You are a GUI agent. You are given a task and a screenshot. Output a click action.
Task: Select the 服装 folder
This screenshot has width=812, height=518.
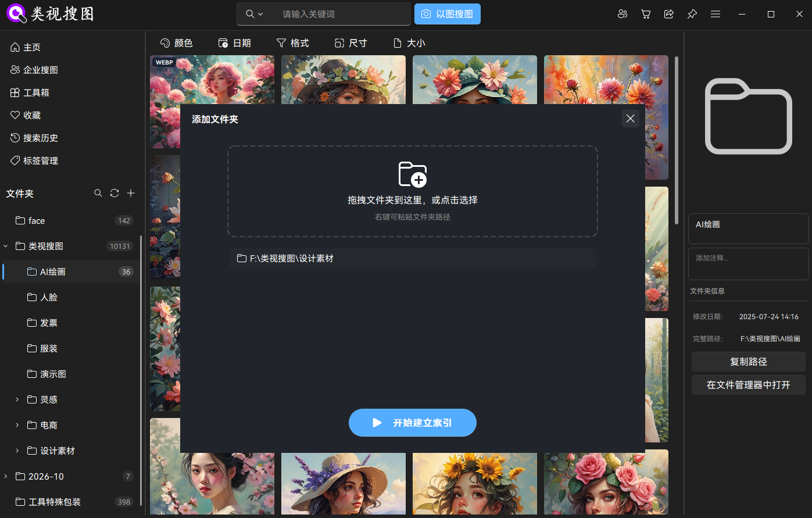(70, 348)
